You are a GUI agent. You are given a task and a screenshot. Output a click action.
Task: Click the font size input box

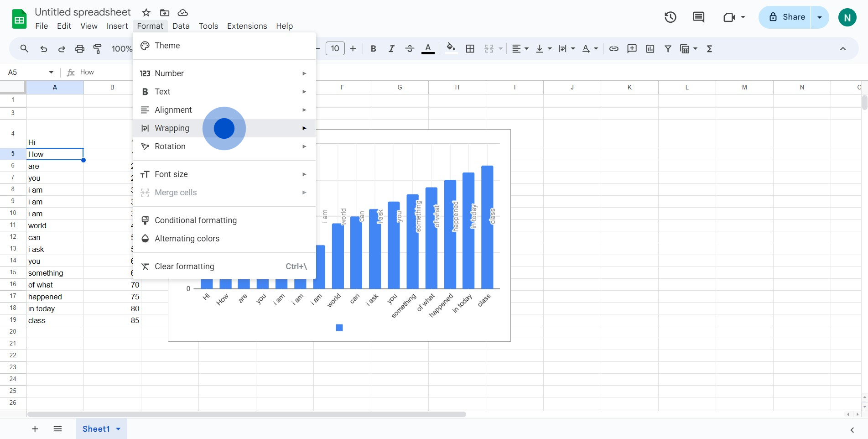tap(335, 49)
